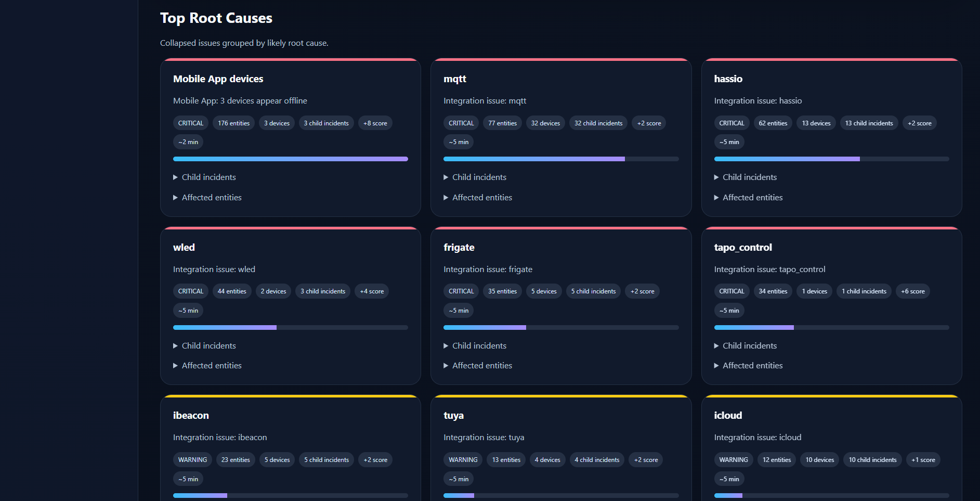Click the frigate card title
980x501 pixels.
pos(459,248)
